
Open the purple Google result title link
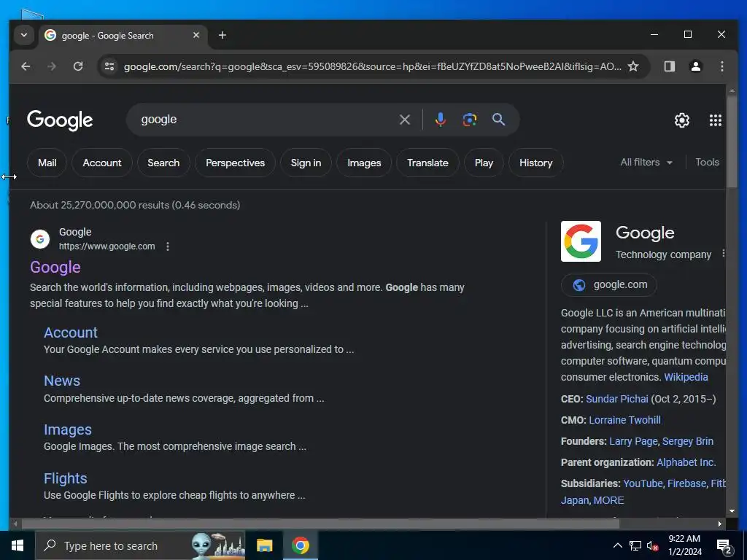tap(55, 267)
